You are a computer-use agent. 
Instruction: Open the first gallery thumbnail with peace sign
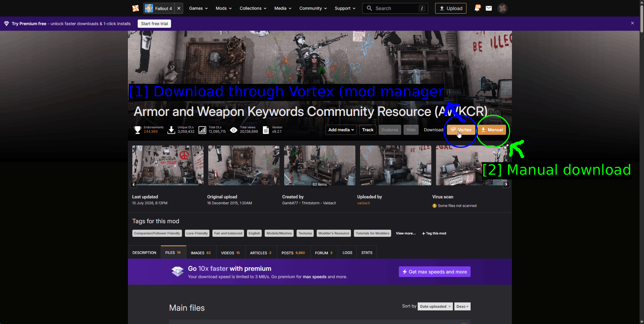click(168, 165)
